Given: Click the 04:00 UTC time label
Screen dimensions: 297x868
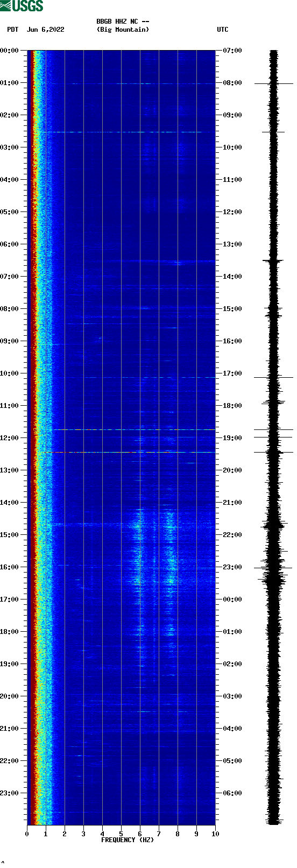Looking at the screenshot, I should [232, 729].
